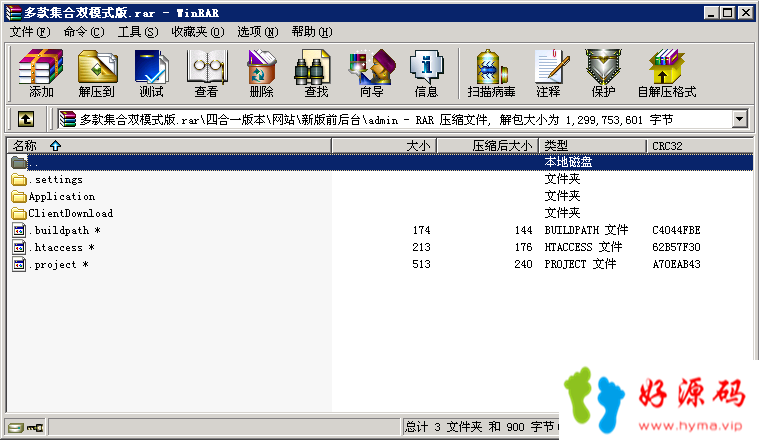The image size is (759, 440).
Task: Click size value 513 of .project
Action: pos(421,264)
